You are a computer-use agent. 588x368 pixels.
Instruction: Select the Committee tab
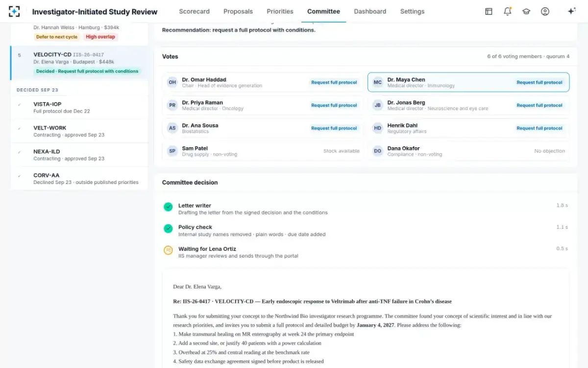323,11
